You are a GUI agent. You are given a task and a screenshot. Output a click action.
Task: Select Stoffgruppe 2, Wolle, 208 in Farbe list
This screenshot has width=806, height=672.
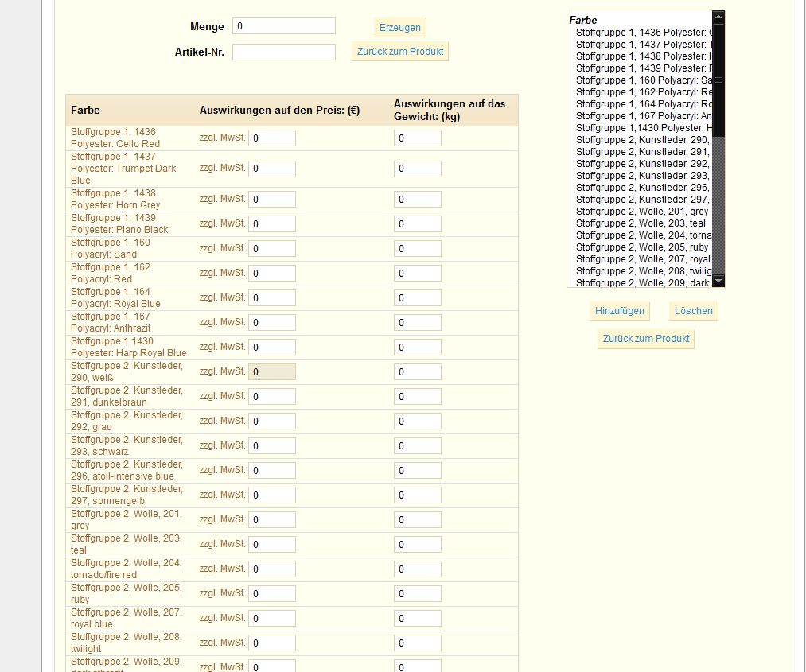644,270
